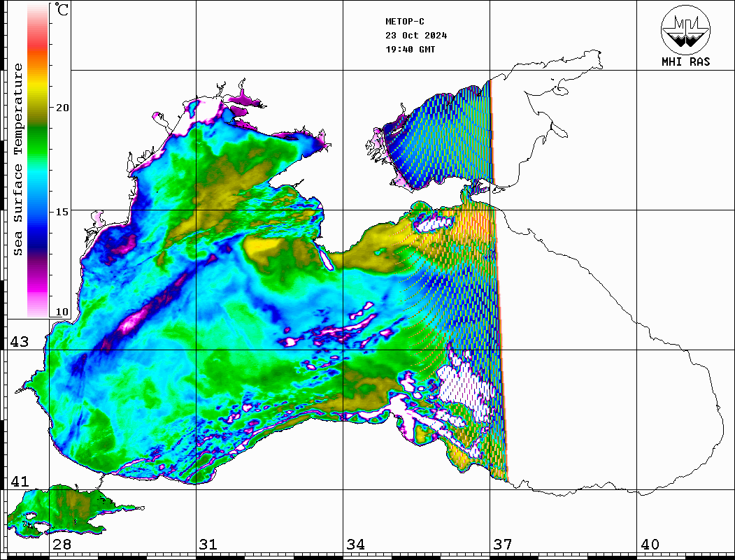Click the '19:40 GMT' time text

[x=410, y=49]
